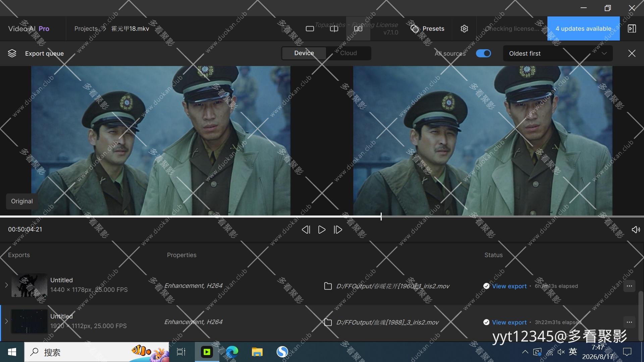This screenshot has height=362, width=644.
Task: Click the Original preview label
Action: tap(22, 201)
